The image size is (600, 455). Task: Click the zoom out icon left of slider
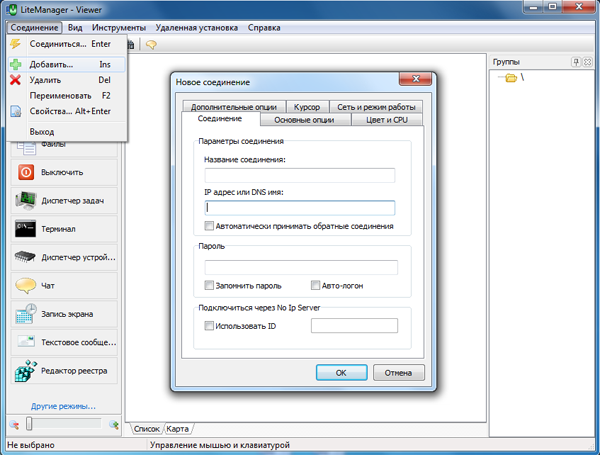pos(14,424)
